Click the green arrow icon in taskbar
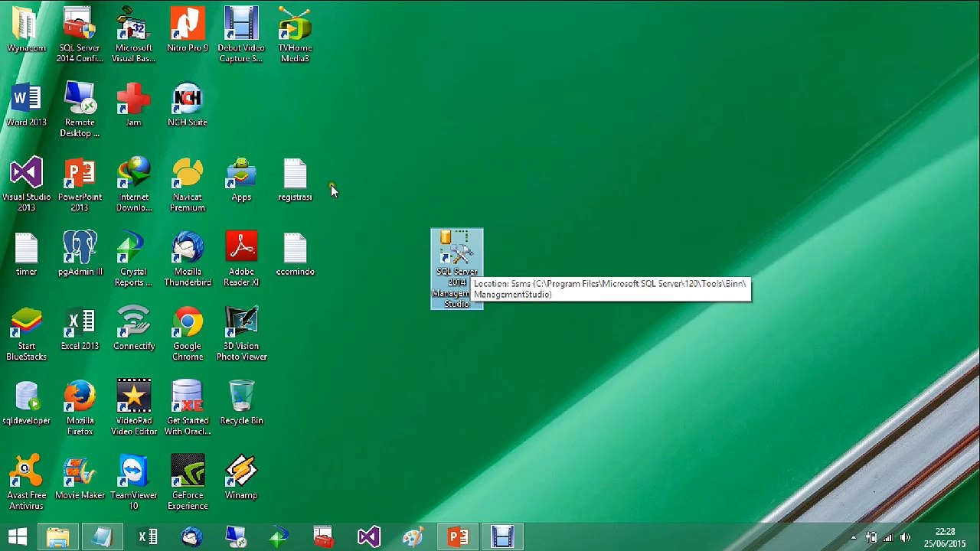This screenshot has width=980, height=551. (279, 536)
